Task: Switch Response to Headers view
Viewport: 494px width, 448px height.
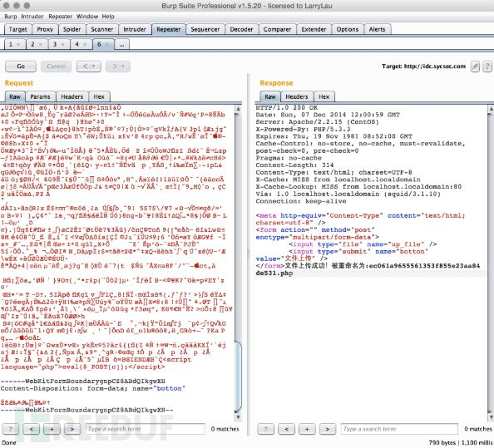Action: (297, 96)
